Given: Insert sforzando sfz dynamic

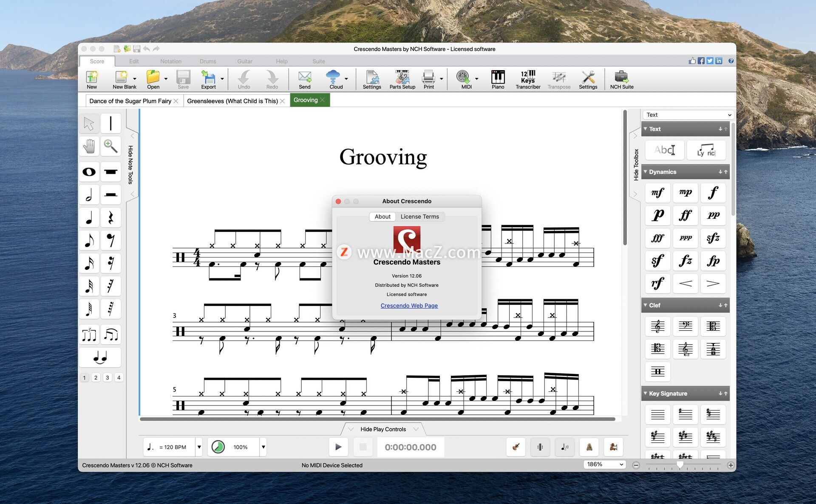Looking at the screenshot, I should 713,238.
